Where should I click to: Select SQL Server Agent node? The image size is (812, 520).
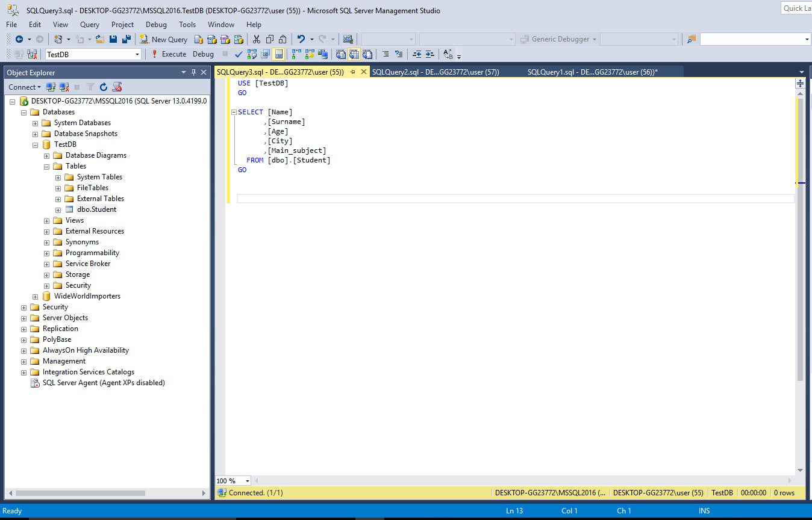[103, 383]
